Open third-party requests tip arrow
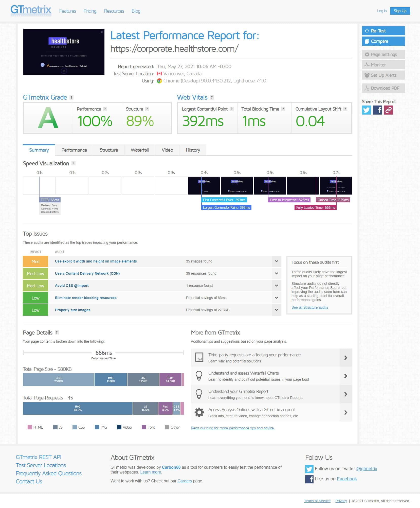Screen dimensions: 420x508 (345, 358)
